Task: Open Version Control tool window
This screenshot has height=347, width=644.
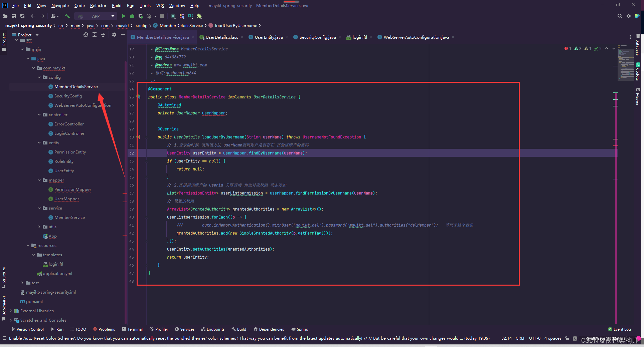Action: pos(28,329)
